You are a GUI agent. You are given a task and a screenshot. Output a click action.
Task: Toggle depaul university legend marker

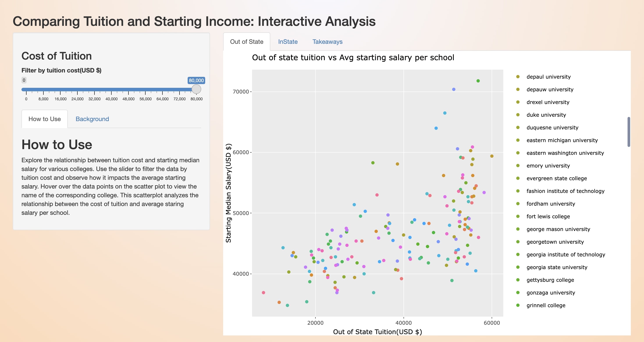[x=518, y=77]
